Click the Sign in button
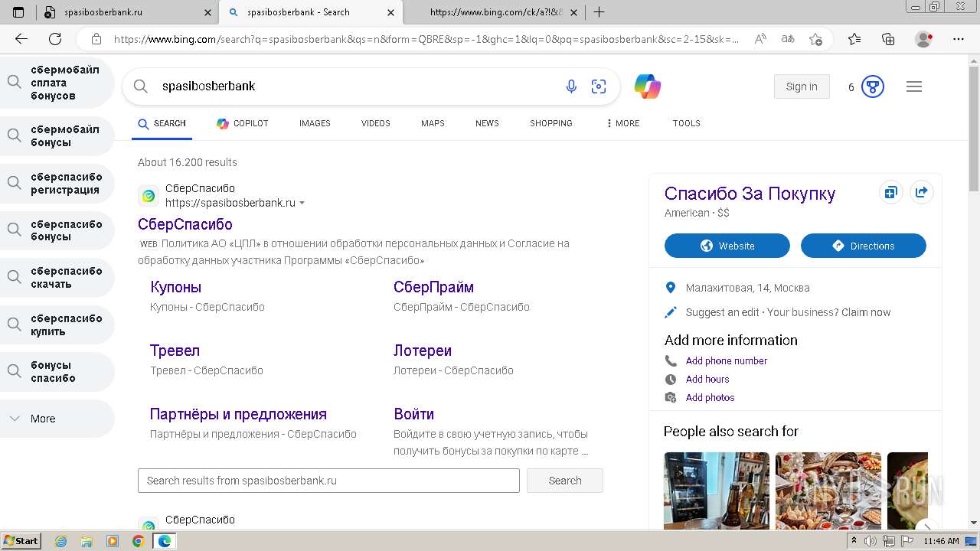The height and width of the screenshot is (551, 980). [802, 86]
